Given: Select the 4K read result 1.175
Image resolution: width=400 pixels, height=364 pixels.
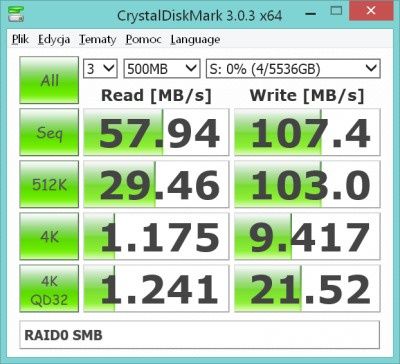Looking at the screenshot, I should pos(156,236).
